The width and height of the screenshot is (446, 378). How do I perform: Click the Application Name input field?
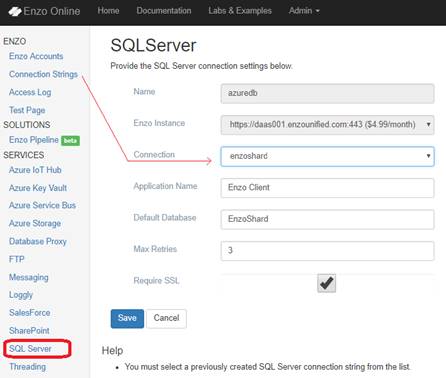coord(327,188)
